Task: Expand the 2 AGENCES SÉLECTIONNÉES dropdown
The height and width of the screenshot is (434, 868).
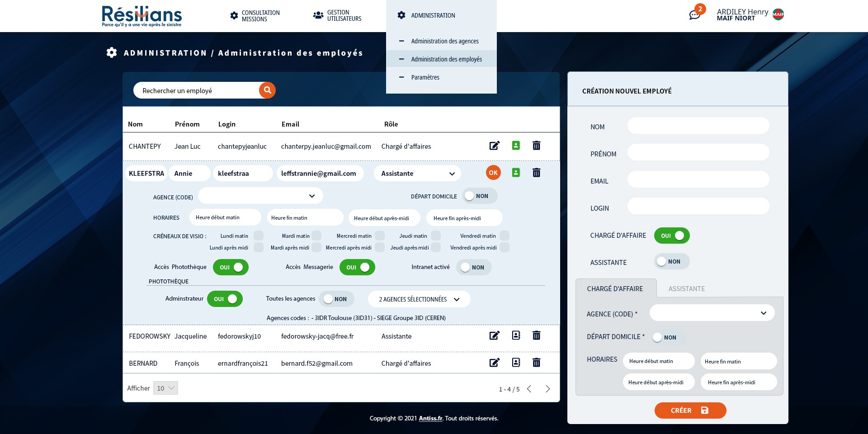Action: (x=419, y=299)
